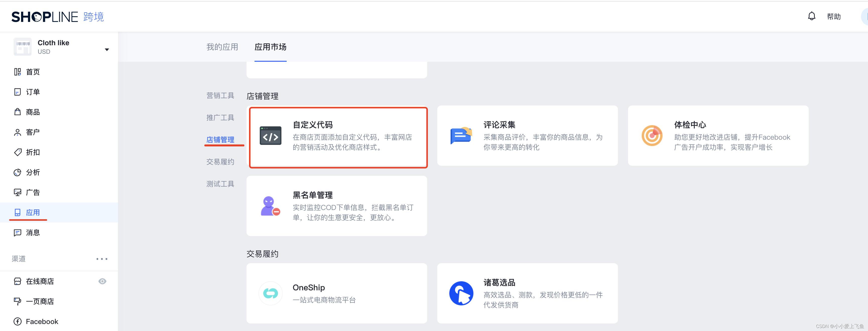Open 分析 analytics sidebar item

(32, 173)
